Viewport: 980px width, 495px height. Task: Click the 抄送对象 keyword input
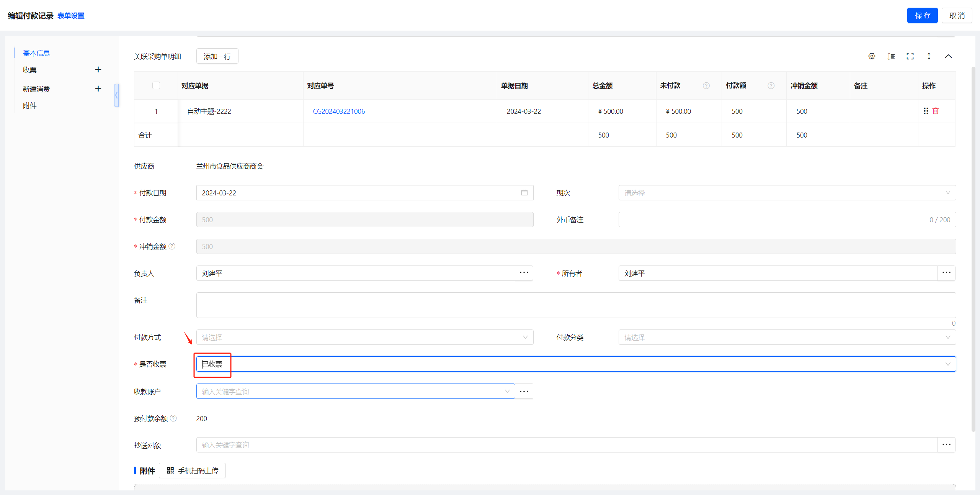point(567,445)
